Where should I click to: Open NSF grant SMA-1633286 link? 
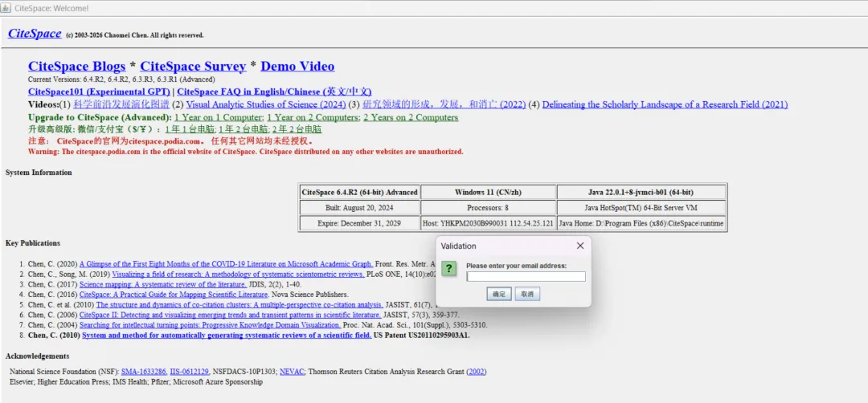tap(144, 372)
